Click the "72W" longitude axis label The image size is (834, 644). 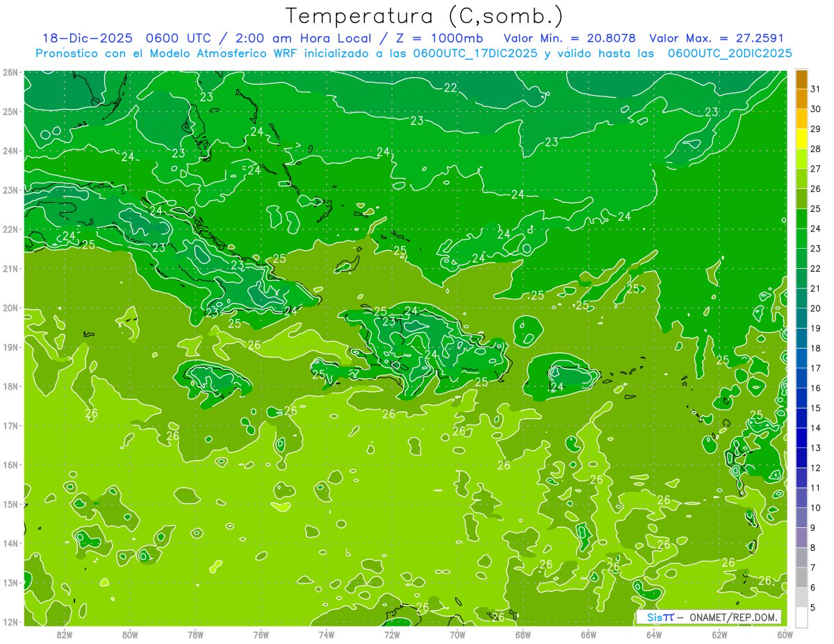(x=392, y=634)
